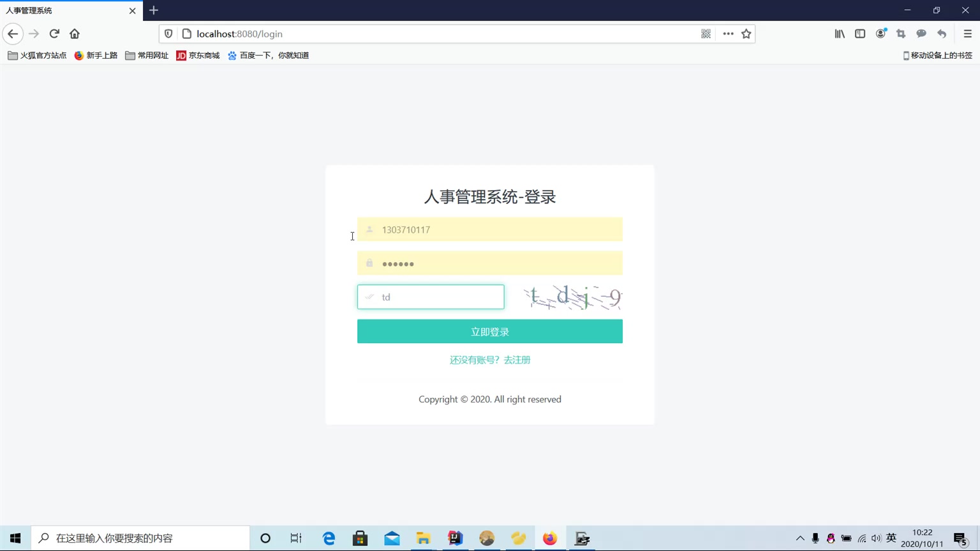This screenshot has width=980, height=551.
Task: Open the 京东商城 bookmarks entry
Action: [198, 55]
